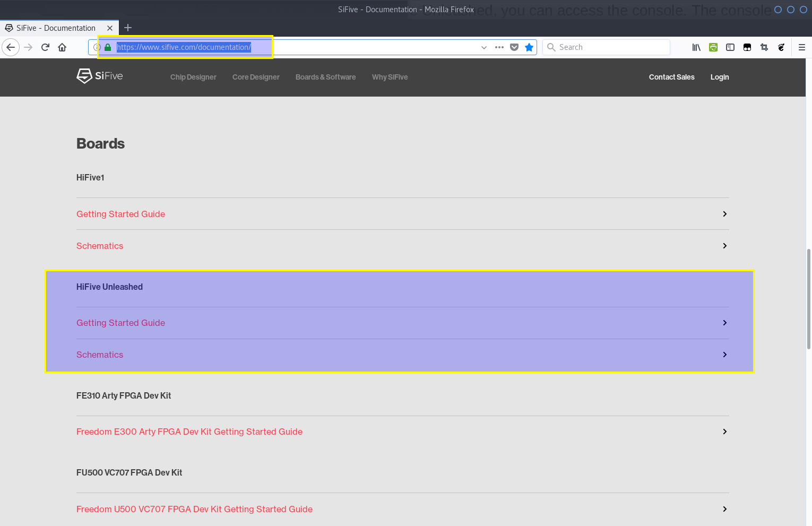The image size is (812, 526).
Task: Open a new browser tab
Action: pos(128,28)
